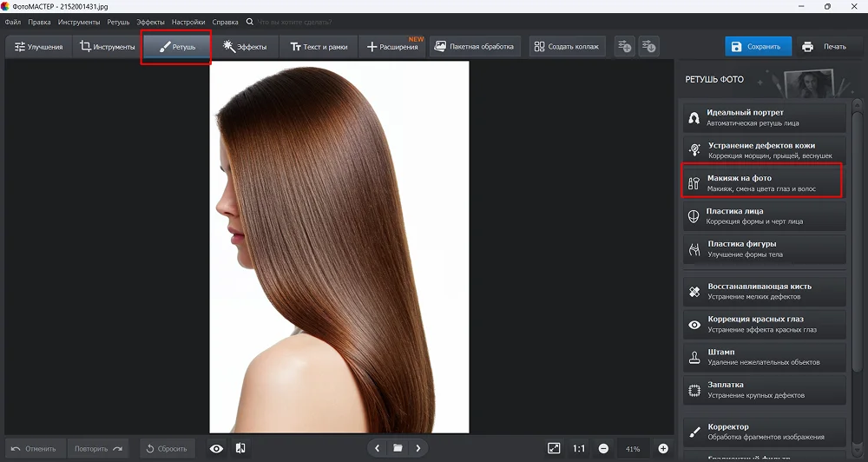
Task: Switch to the Улучшения tab
Action: [x=39, y=47]
